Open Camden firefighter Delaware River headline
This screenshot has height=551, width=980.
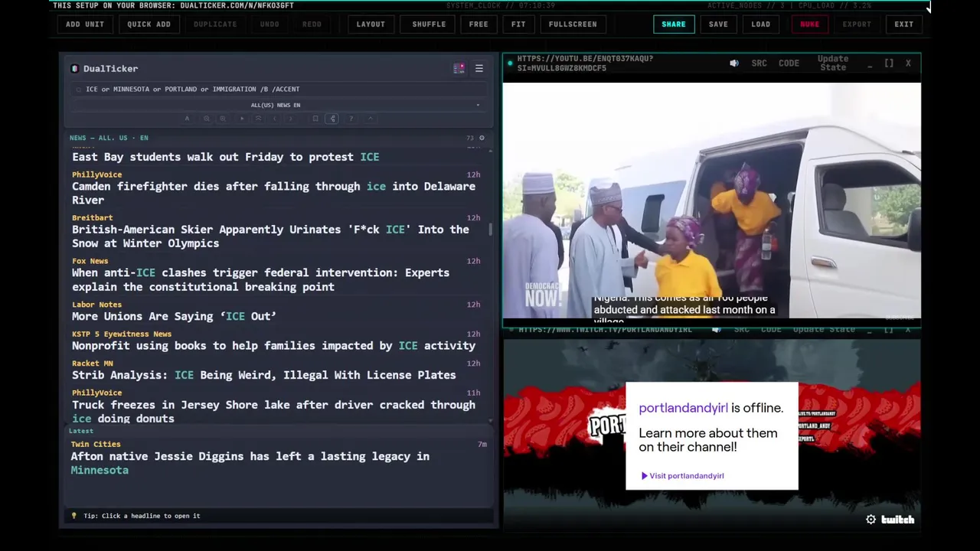point(273,193)
